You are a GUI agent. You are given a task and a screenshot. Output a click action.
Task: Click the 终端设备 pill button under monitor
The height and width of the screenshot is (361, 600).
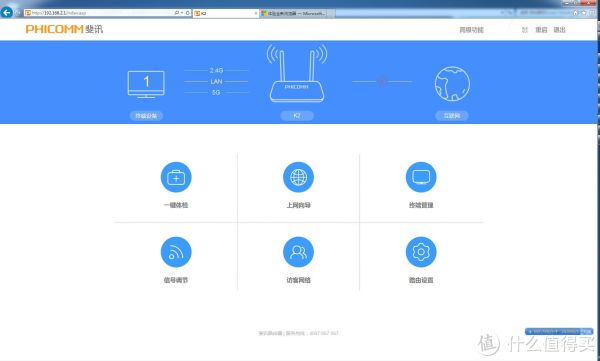click(146, 116)
